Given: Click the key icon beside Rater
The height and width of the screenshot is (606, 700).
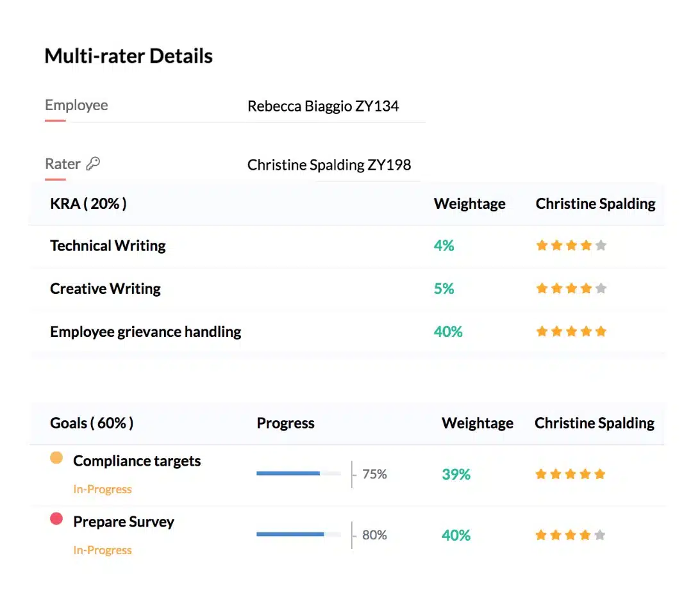Looking at the screenshot, I should (93, 164).
